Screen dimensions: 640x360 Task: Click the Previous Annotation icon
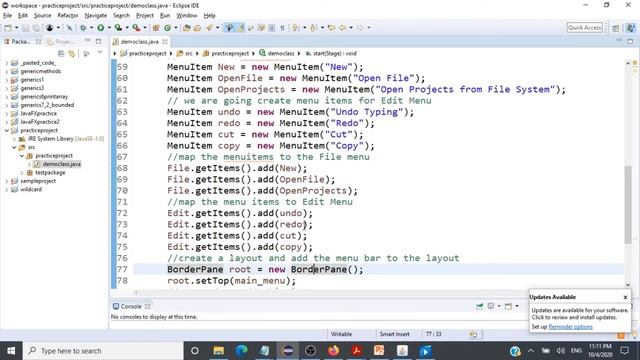pos(313,28)
